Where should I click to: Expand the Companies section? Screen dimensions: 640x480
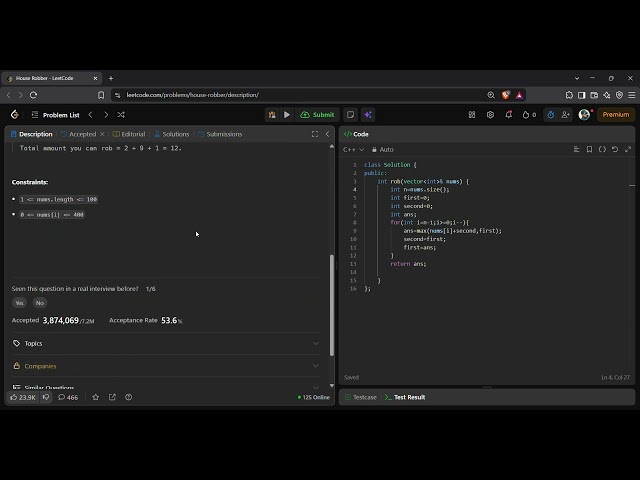pos(165,366)
